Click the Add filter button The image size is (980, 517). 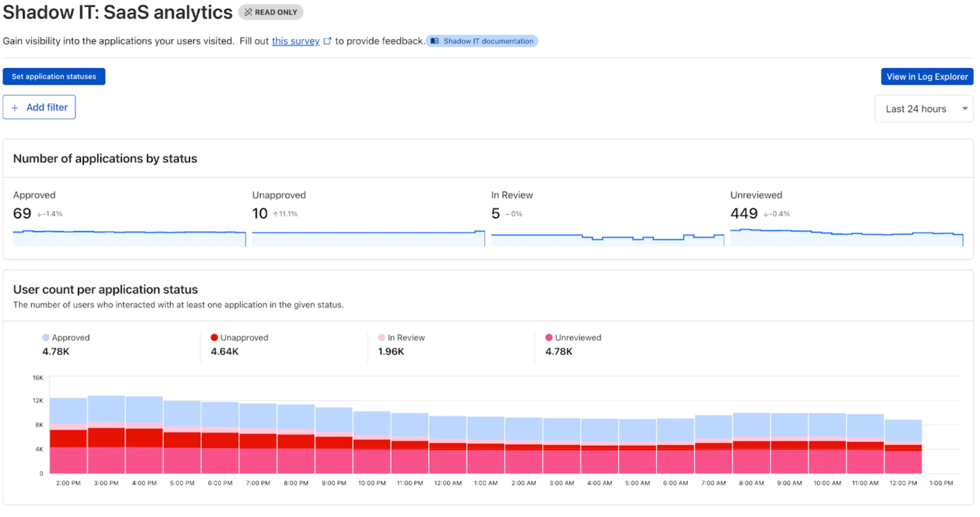39,107
